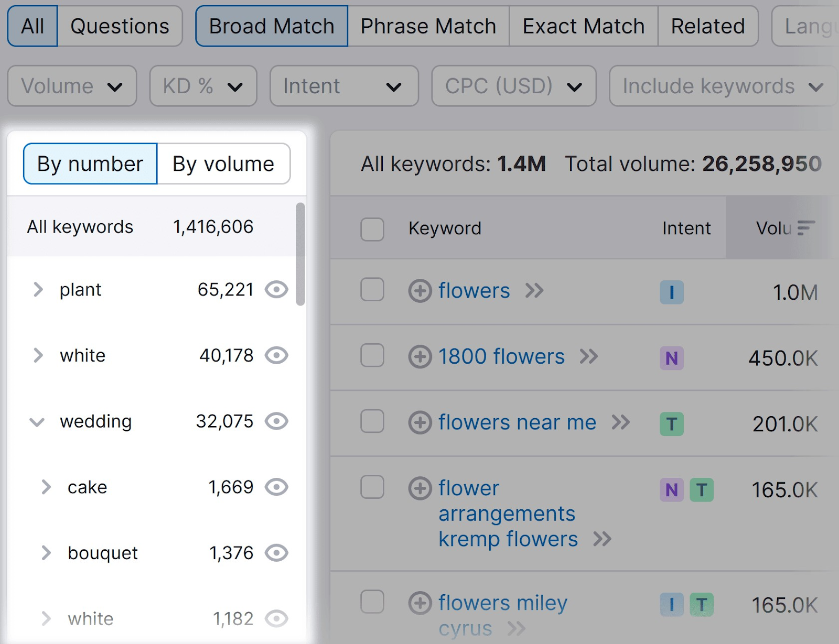The image size is (839, 644).
Task: Click plus icon beside flower arrangements kremp flowers
Action: coord(419,488)
